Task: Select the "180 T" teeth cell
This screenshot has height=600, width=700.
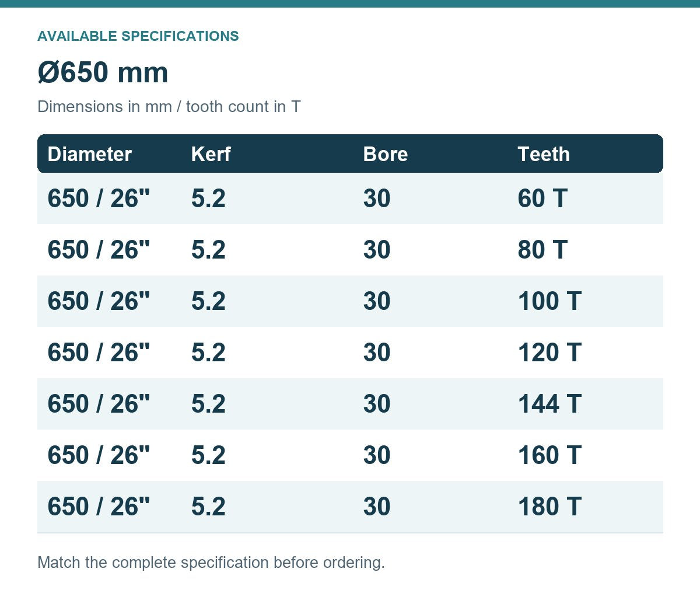Action: (549, 507)
